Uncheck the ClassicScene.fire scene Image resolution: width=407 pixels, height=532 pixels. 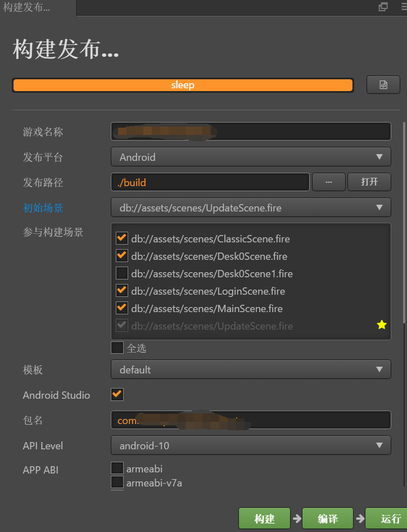coord(121,238)
